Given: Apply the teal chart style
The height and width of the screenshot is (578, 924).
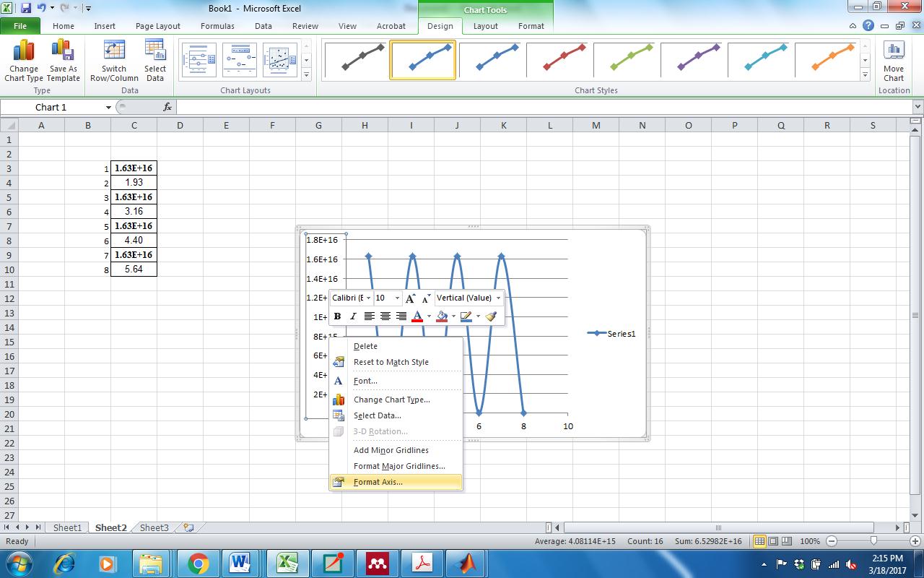Looking at the screenshot, I should (760, 59).
